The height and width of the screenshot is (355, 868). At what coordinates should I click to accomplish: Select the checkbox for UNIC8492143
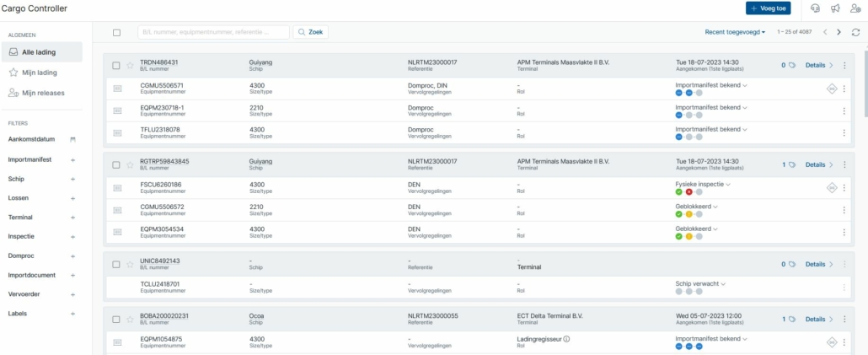click(116, 264)
